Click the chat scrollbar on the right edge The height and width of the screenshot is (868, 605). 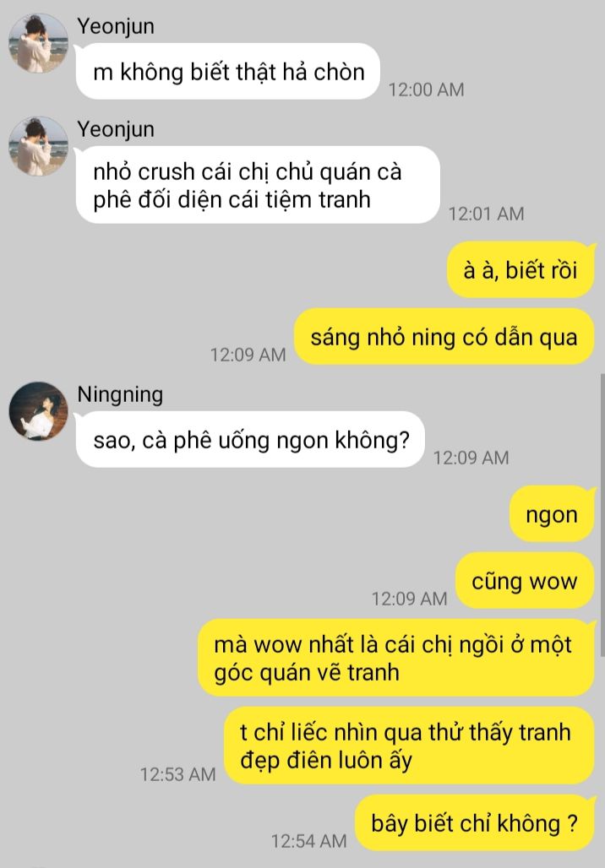pos(602,515)
